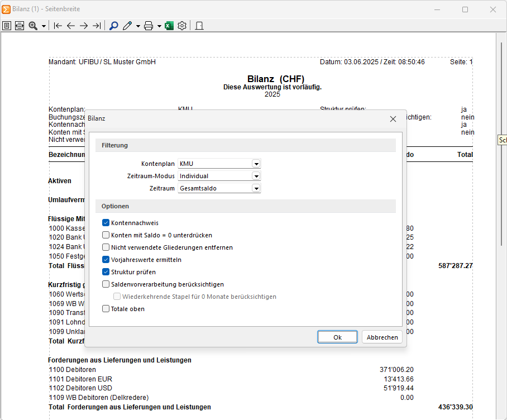
Task: Toggle Saldenvorverarbeitung berücksichtigen option
Action: (x=106, y=284)
